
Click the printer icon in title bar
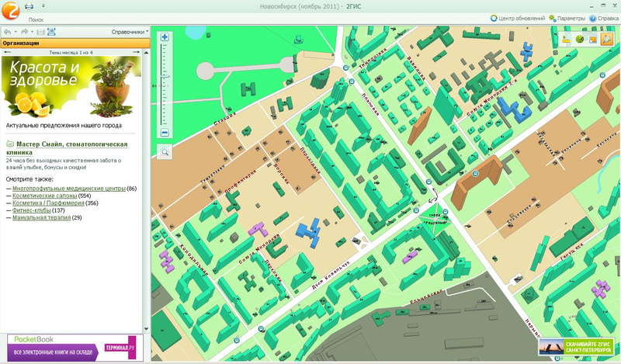point(30,5)
